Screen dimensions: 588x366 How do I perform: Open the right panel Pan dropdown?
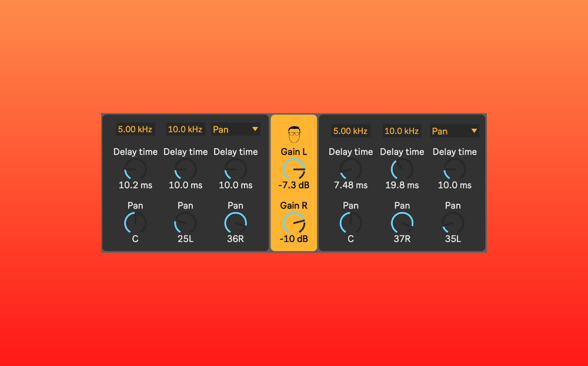[455, 131]
